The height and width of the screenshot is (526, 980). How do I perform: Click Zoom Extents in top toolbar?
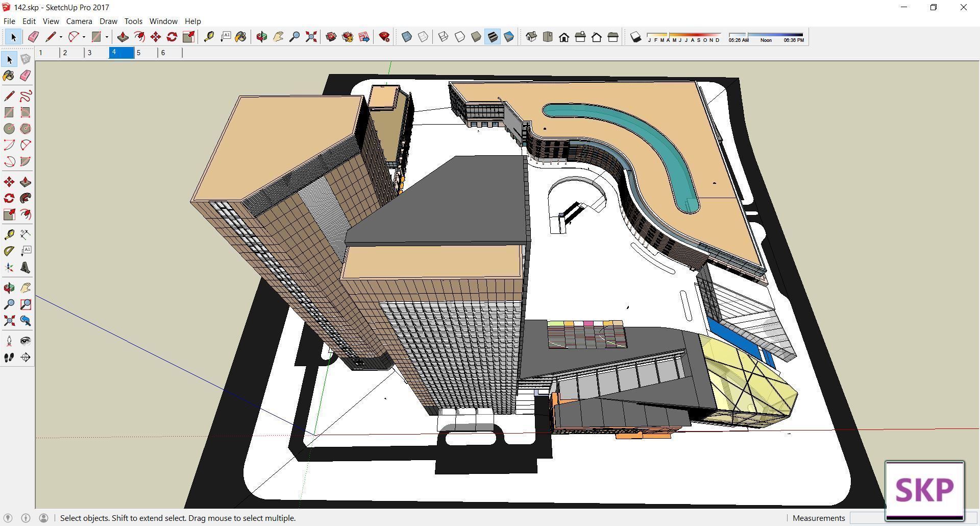pos(311,37)
